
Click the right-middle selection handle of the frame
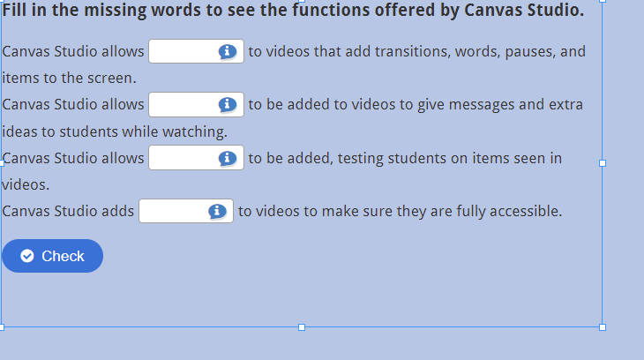click(603, 163)
